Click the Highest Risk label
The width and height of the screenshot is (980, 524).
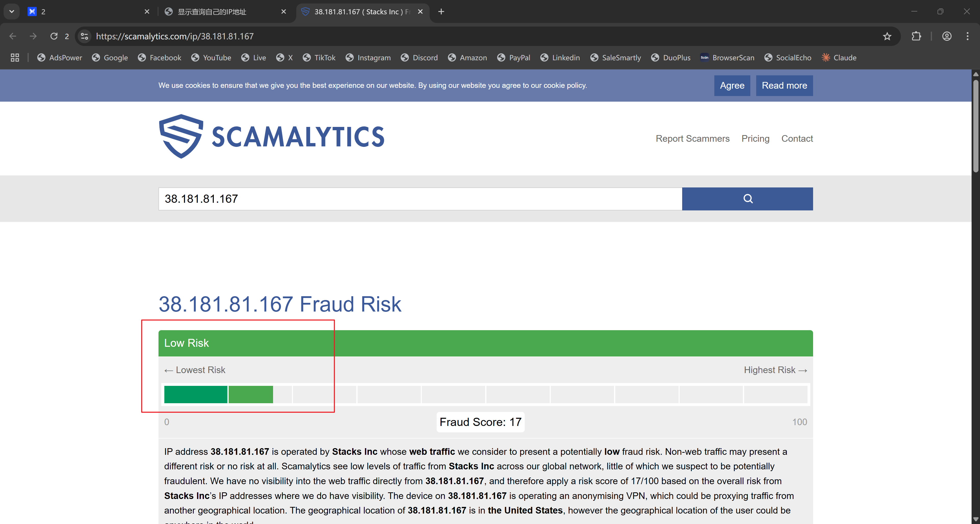click(x=775, y=370)
